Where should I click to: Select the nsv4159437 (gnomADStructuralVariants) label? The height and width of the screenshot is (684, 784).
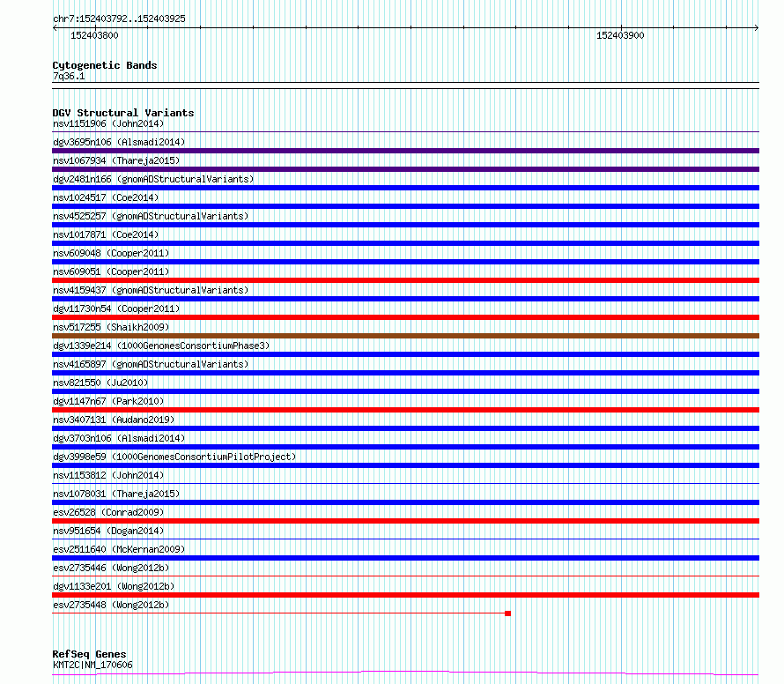(151, 290)
